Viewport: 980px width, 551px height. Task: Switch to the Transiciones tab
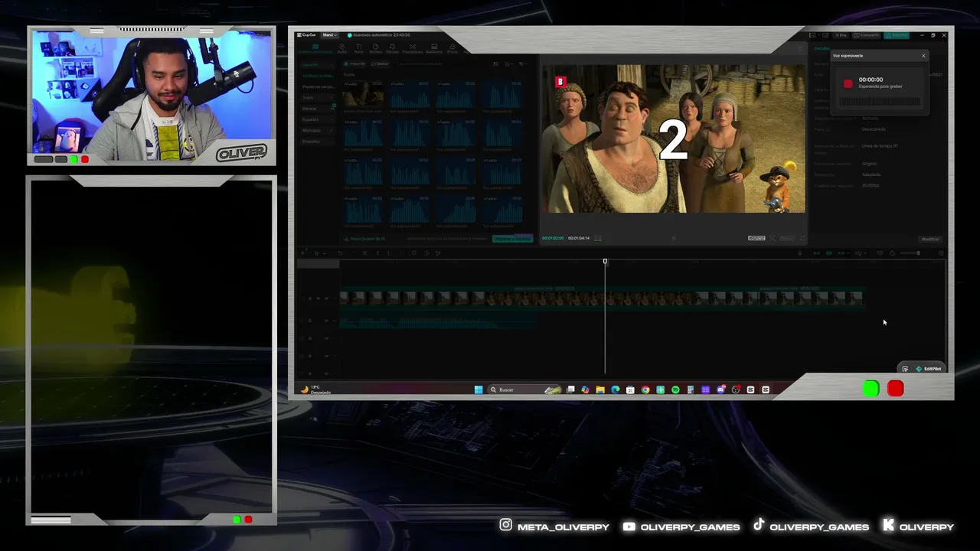[412, 48]
